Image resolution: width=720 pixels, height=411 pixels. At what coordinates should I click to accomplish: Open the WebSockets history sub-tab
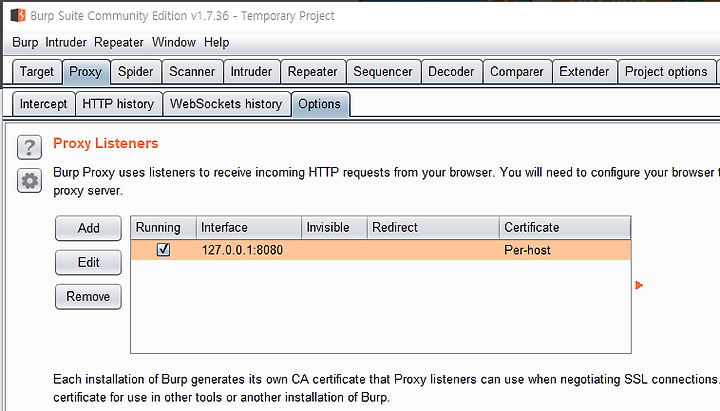[226, 104]
